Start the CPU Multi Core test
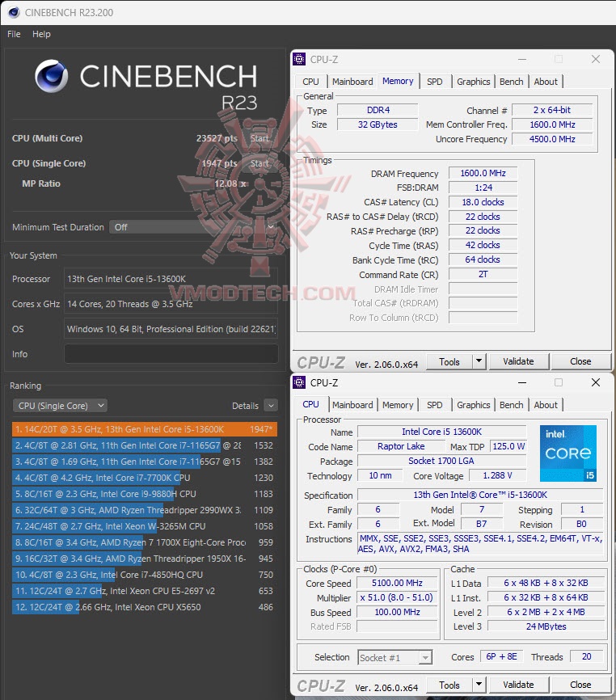 click(259, 138)
